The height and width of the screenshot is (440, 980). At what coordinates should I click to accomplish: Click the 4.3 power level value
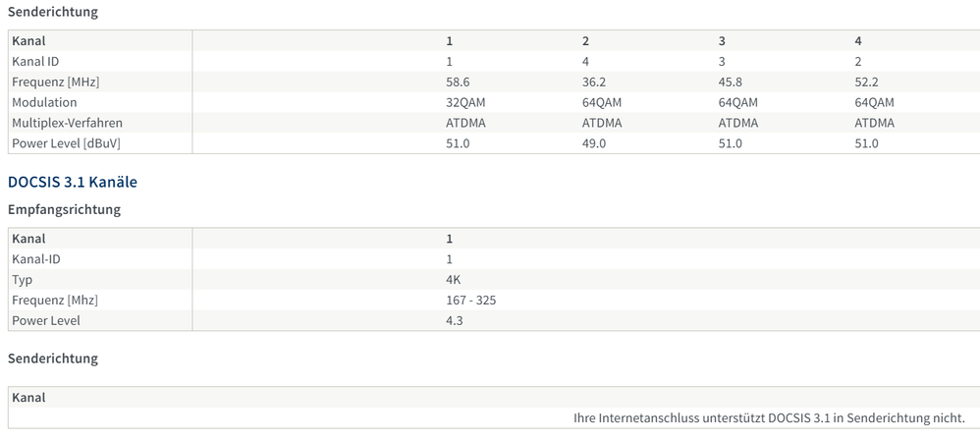click(455, 320)
